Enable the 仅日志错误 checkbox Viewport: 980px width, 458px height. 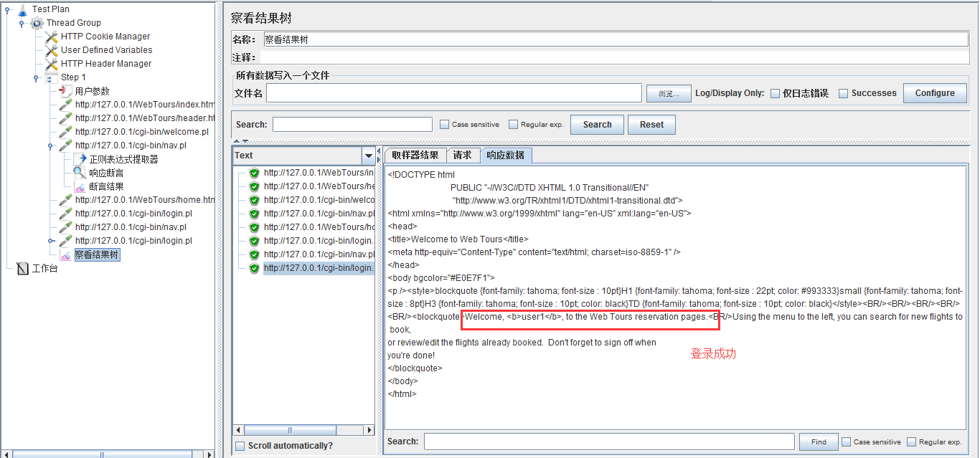[x=776, y=93]
